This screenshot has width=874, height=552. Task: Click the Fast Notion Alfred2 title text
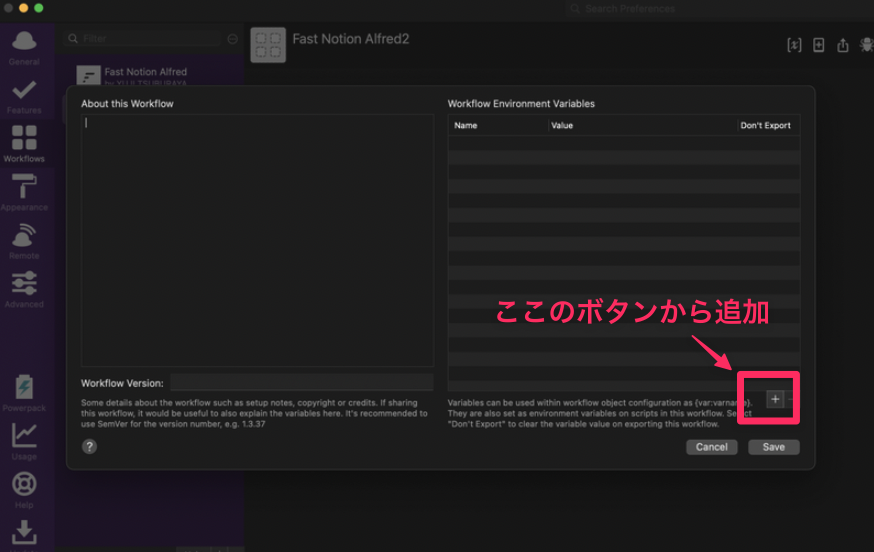tap(351, 39)
